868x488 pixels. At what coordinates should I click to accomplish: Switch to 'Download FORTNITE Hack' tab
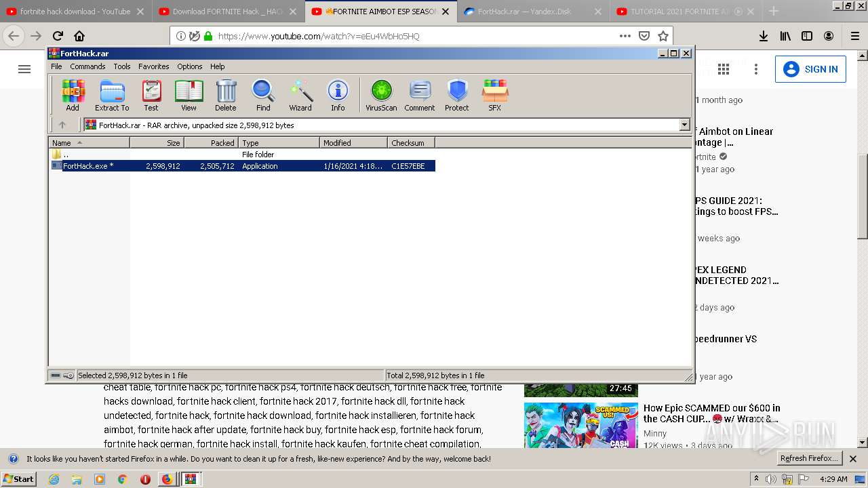pyautogui.click(x=227, y=12)
